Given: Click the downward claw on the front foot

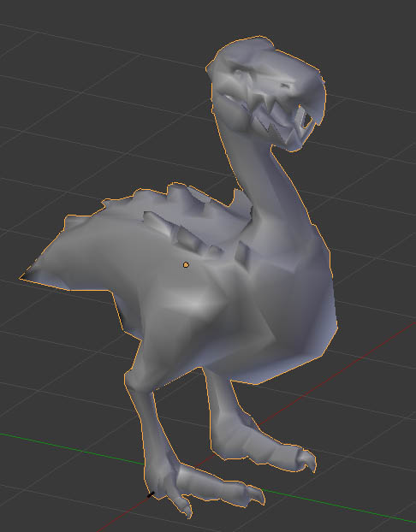Looking at the screenshot, I should coord(184,507).
